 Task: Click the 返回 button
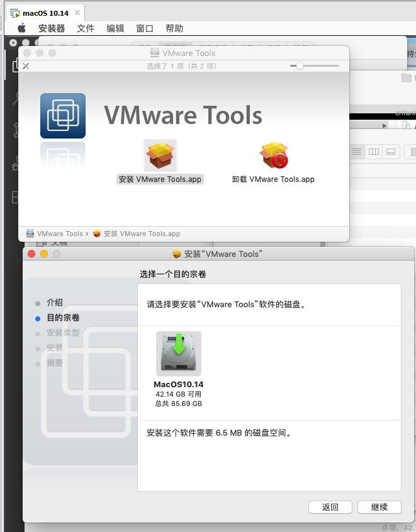[x=330, y=507]
